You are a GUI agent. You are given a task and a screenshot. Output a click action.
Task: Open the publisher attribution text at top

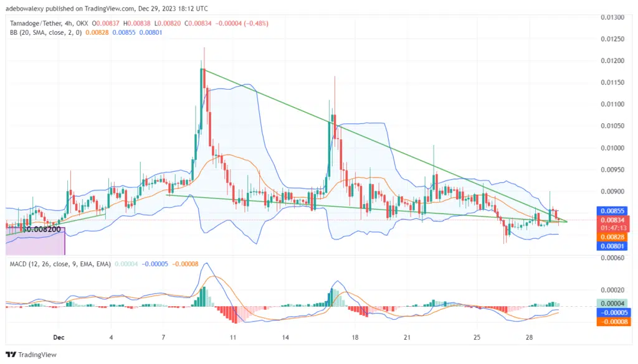(109, 9)
